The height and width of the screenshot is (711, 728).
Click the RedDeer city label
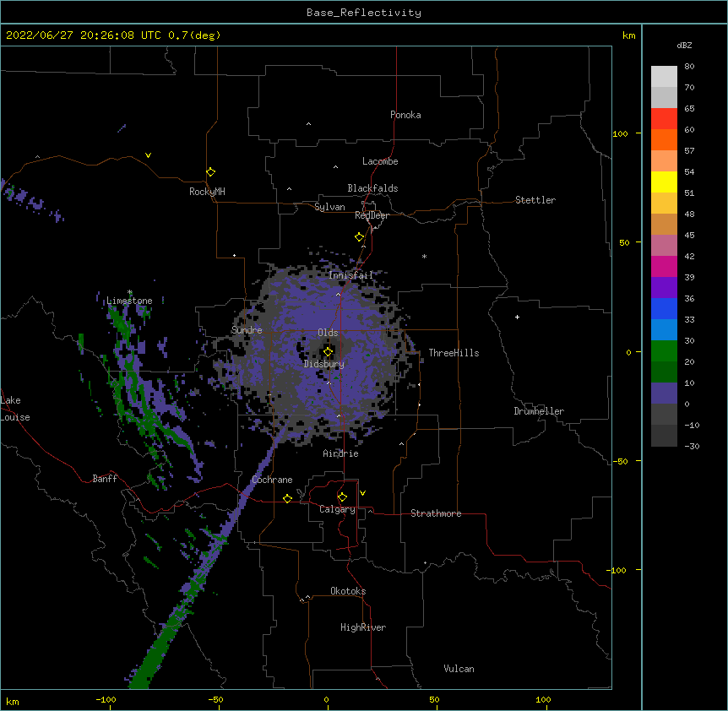coord(372,215)
